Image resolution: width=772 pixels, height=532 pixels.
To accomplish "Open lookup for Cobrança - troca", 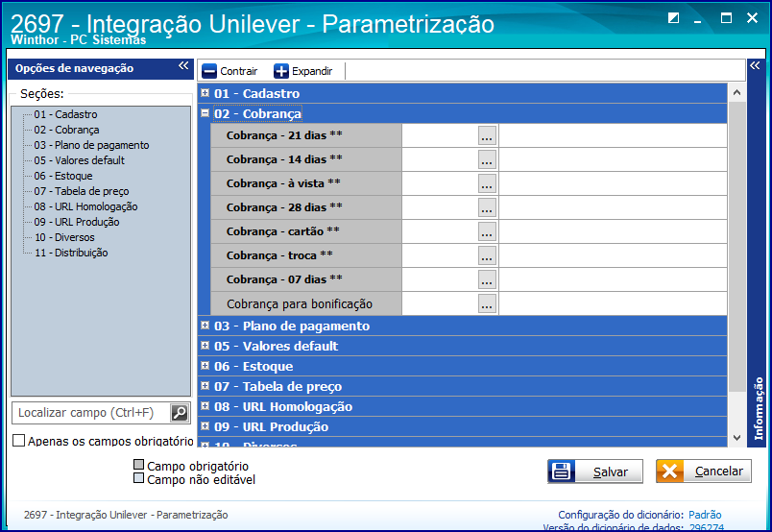I will pyautogui.click(x=487, y=255).
